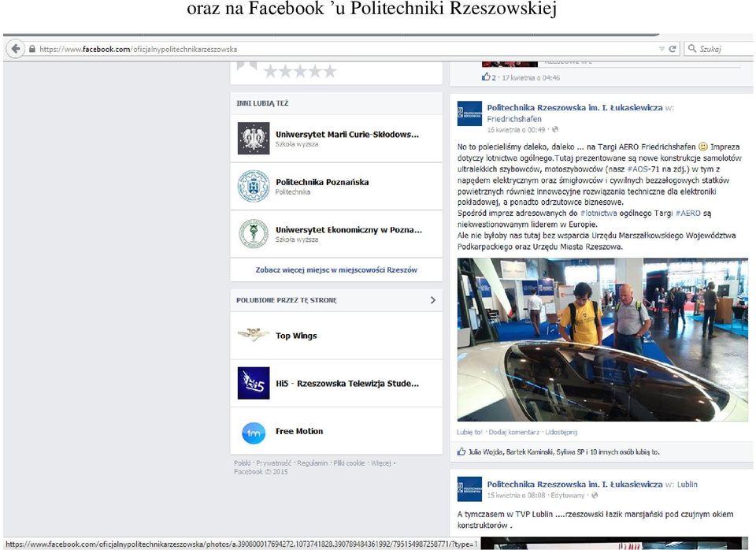Image resolution: width=756 pixels, height=550 pixels.
Task: Click the magnifier icon in search box
Action: 692,49
